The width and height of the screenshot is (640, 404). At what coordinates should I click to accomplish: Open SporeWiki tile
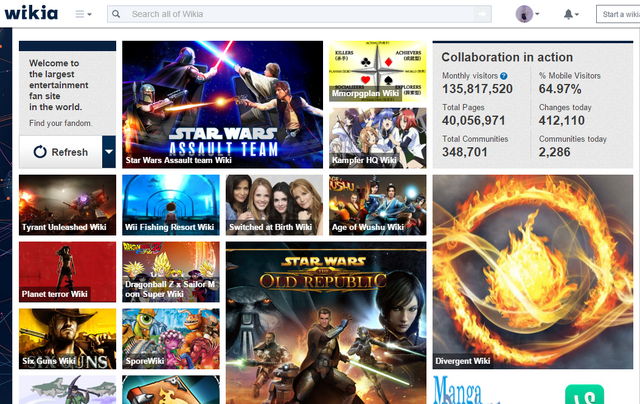[171, 339]
